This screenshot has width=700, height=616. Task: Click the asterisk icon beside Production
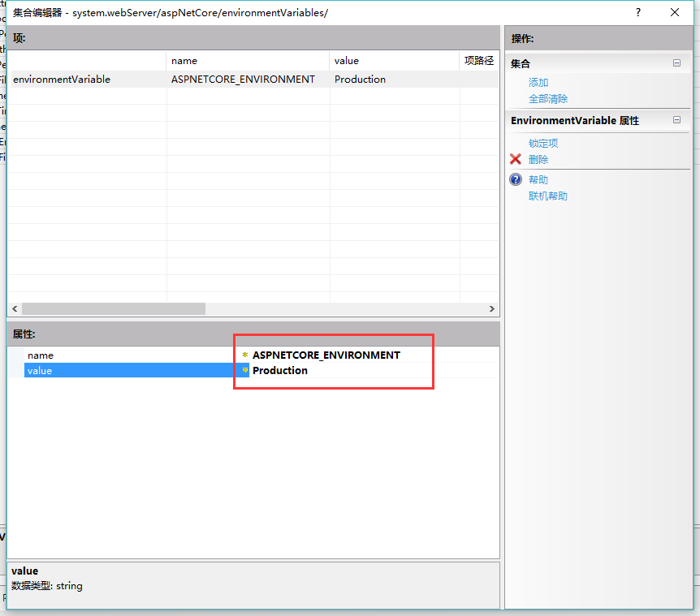[x=244, y=370]
